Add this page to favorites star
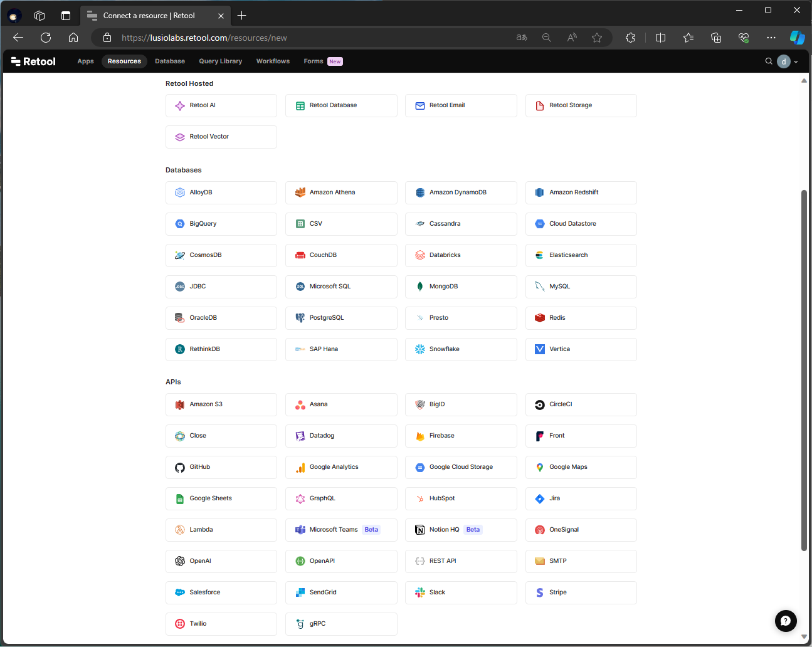Screen dimensions: 812x647 597,38
